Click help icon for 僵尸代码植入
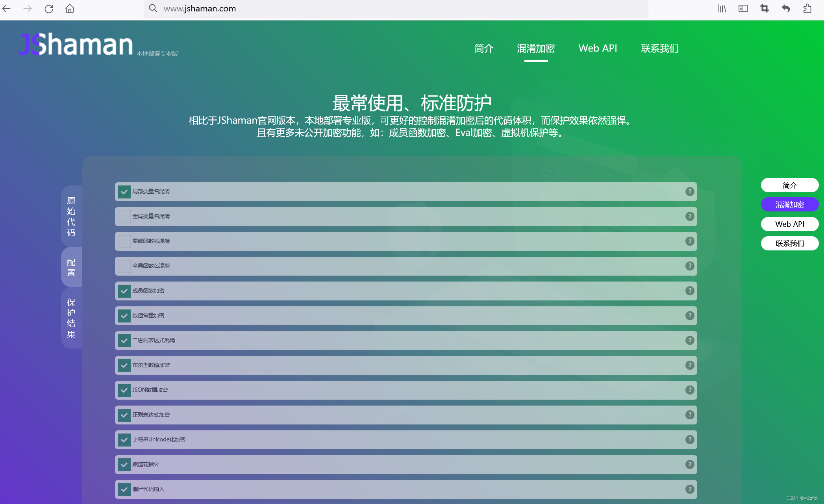Viewport: 824px width, 504px height. pyautogui.click(x=689, y=489)
